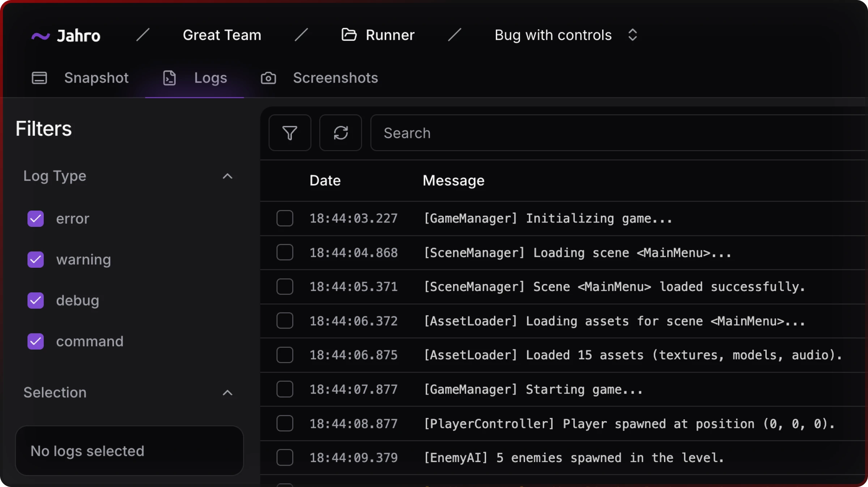Switch to the Snapshot tab
The height and width of the screenshot is (487, 868).
[96, 78]
